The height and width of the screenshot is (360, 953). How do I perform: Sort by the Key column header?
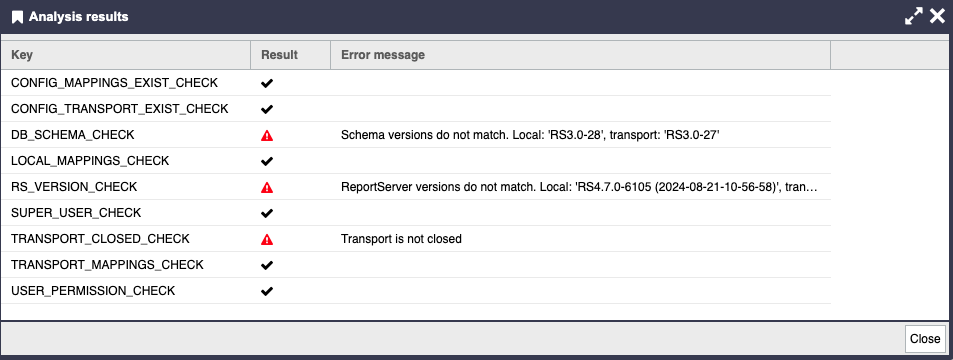126,55
